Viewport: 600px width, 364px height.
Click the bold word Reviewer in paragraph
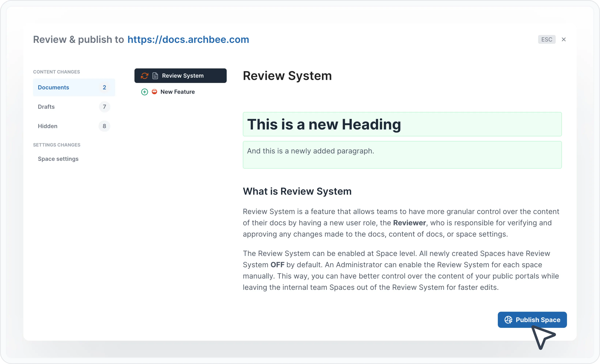point(409,223)
